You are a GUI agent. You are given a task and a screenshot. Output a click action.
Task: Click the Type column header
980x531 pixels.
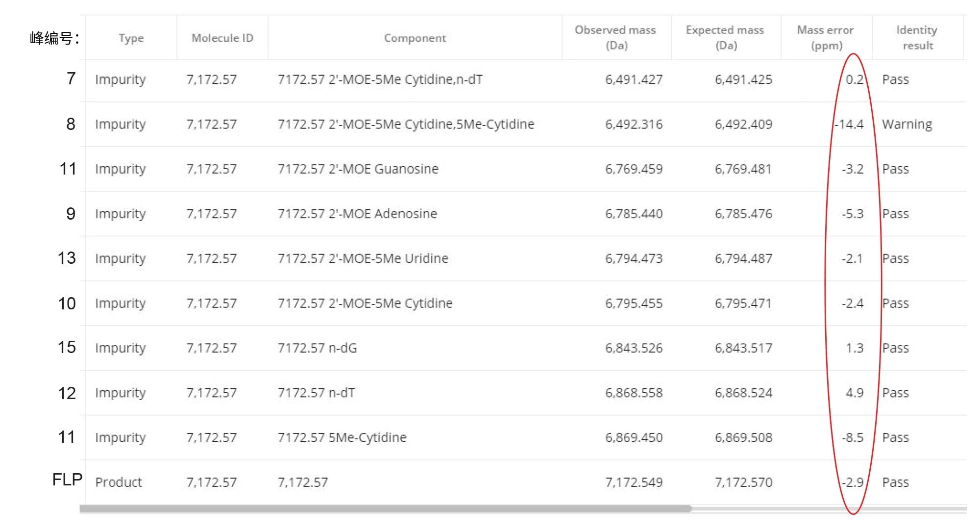point(131,38)
